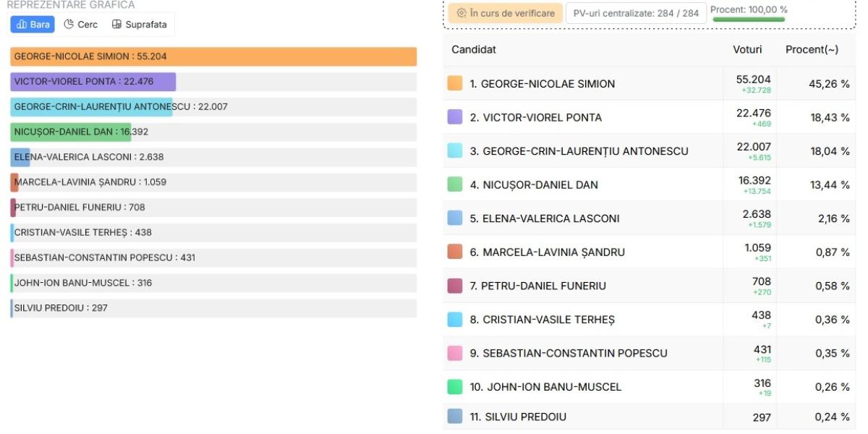Switch to the Bara chart view

(x=33, y=25)
